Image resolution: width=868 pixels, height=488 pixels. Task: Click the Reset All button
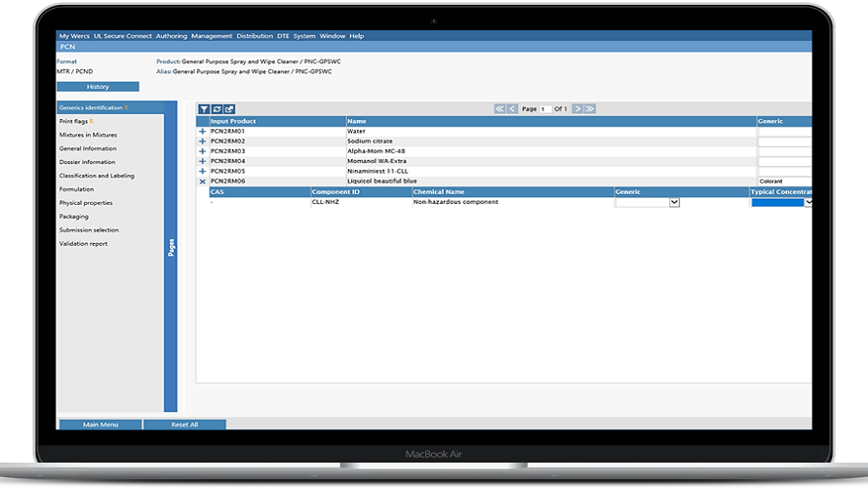[x=184, y=425]
